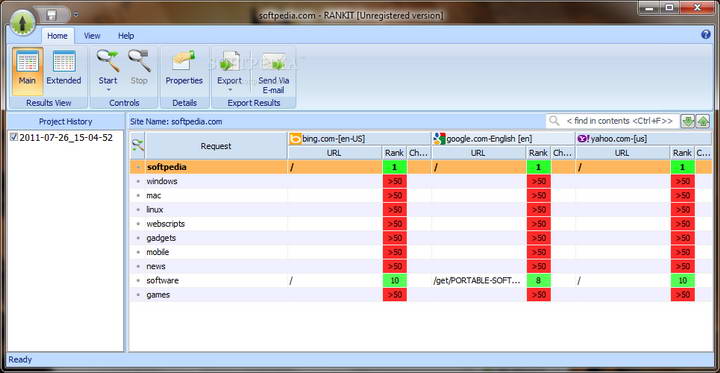Open project Properties
720x373 pixels.
(184, 69)
